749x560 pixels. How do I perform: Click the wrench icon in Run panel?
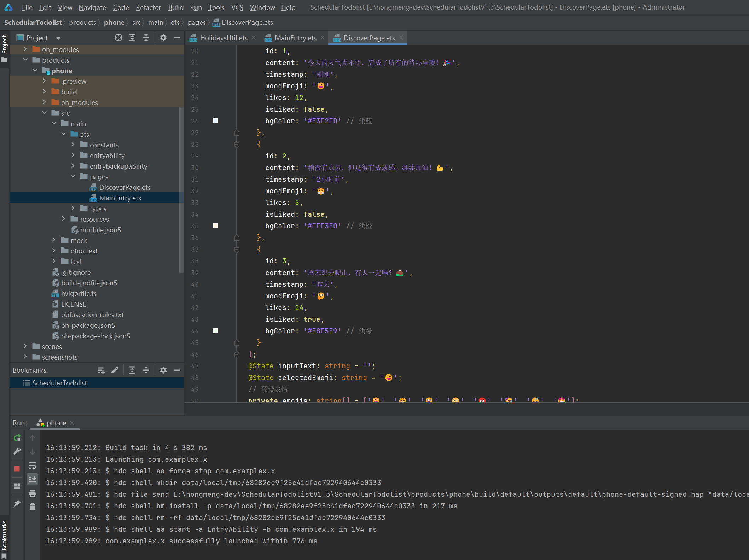(17, 451)
